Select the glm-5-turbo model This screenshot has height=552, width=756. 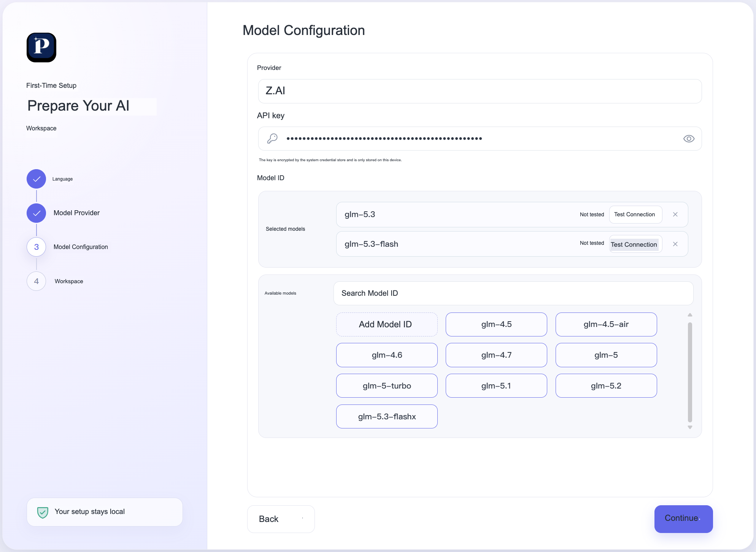tap(387, 386)
